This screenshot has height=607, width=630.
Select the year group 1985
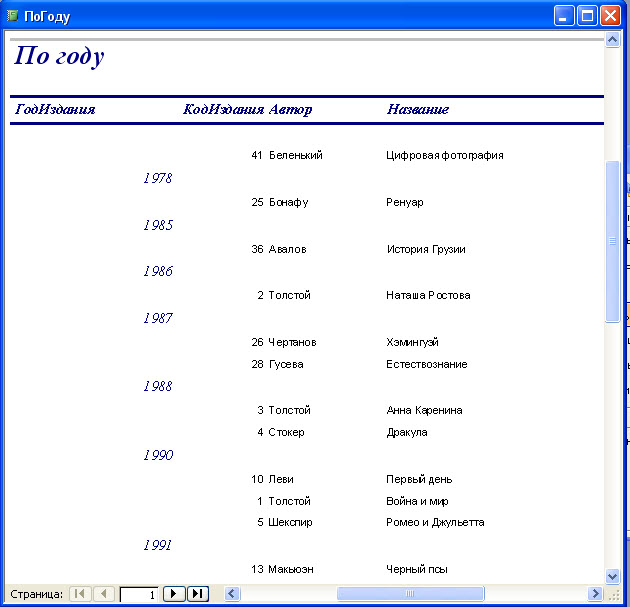[158, 225]
